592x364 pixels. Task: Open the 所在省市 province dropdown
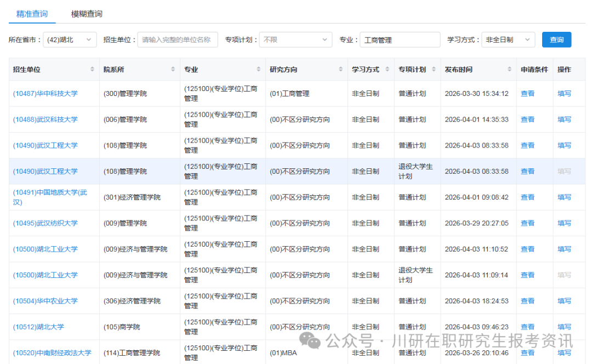(70, 39)
